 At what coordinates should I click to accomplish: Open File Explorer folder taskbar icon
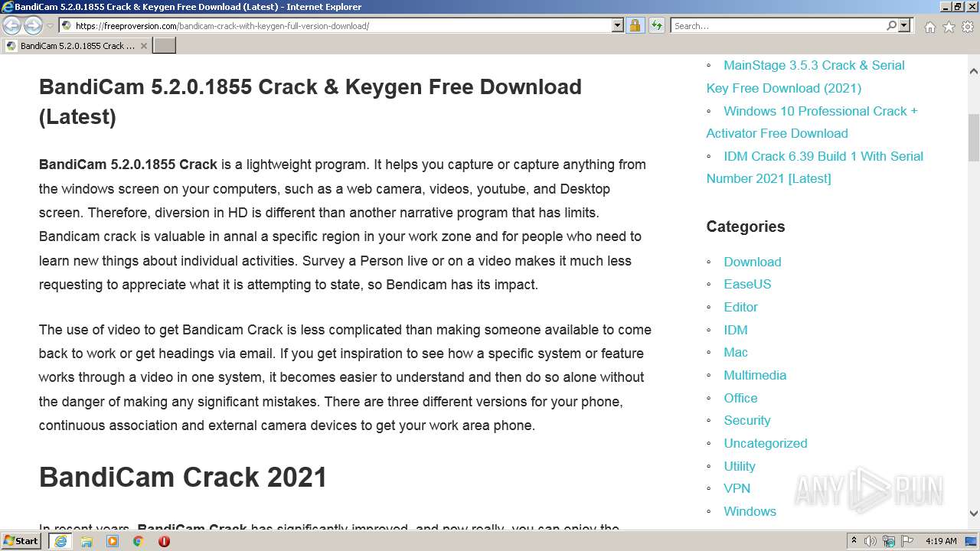[x=87, y=541]
